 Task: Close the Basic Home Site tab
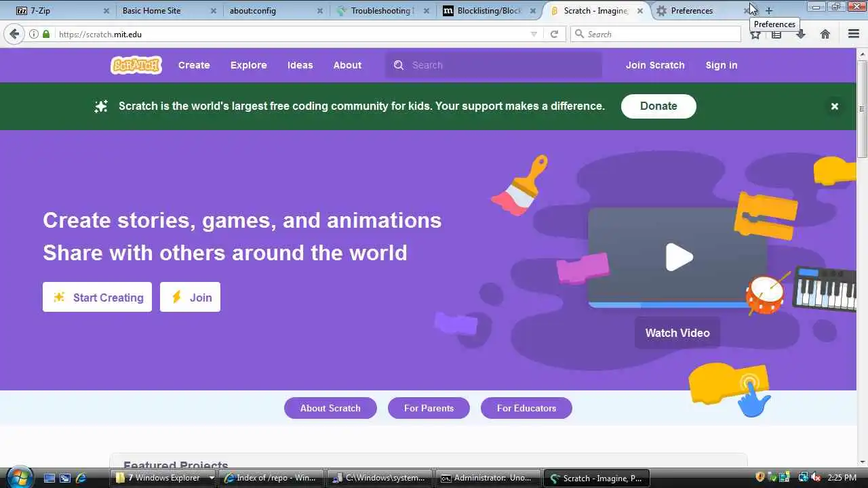coord(214,11)
